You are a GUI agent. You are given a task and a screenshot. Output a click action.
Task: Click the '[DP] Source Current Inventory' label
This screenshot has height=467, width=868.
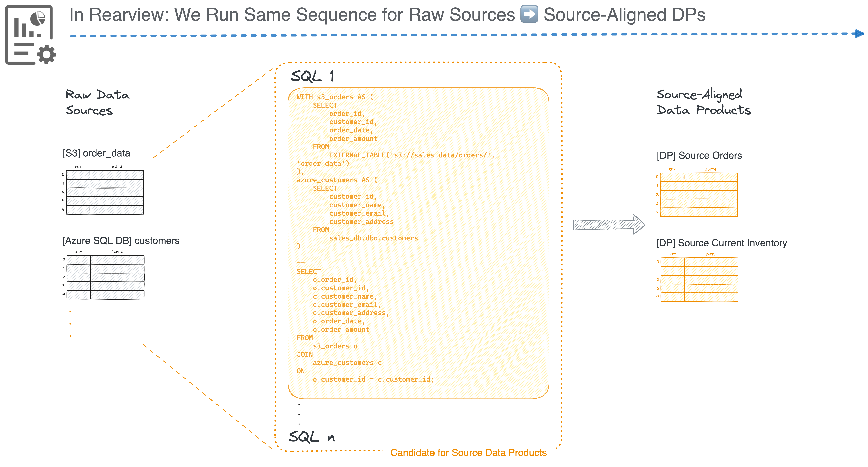click(x=721, y=243)
